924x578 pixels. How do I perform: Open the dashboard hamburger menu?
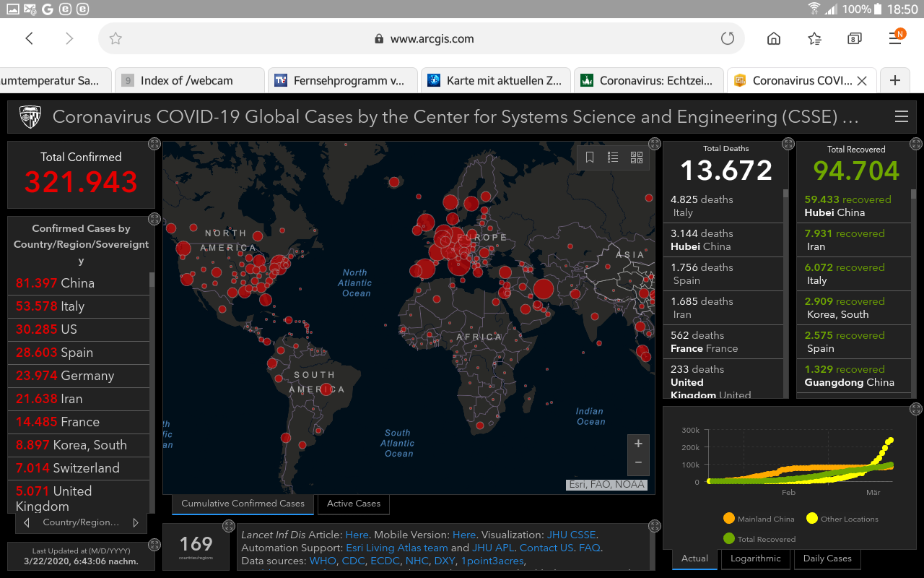pyautogui.click(x=901, y=116)
